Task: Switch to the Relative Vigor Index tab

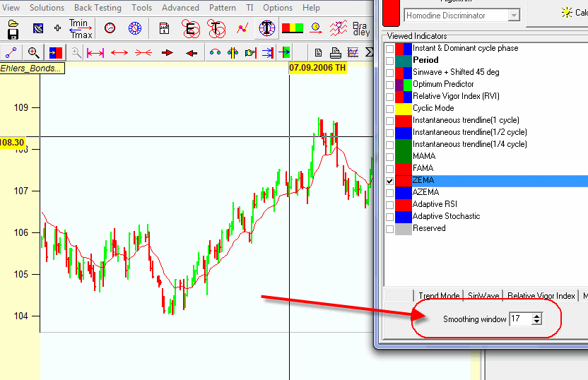Action: (541, 296)
